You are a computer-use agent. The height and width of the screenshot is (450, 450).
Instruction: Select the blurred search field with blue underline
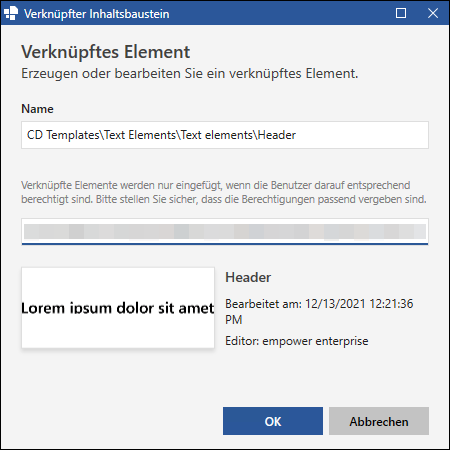click(x=225, y=232)
